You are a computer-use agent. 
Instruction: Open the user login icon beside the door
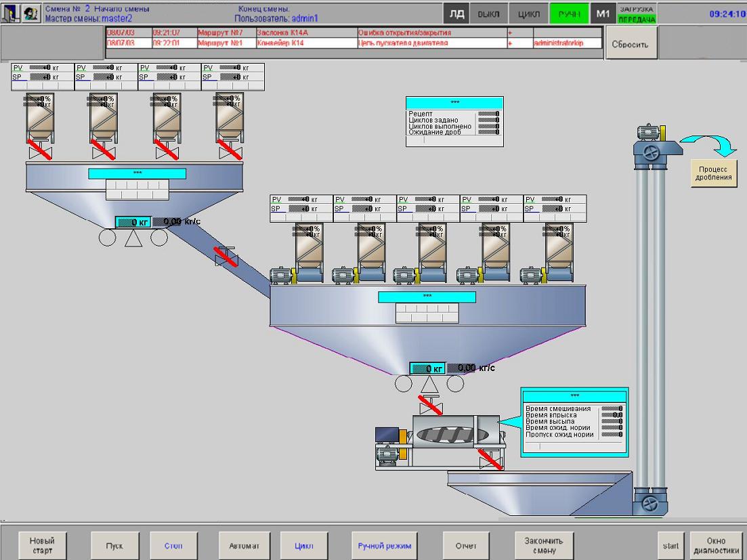point(31,14)
